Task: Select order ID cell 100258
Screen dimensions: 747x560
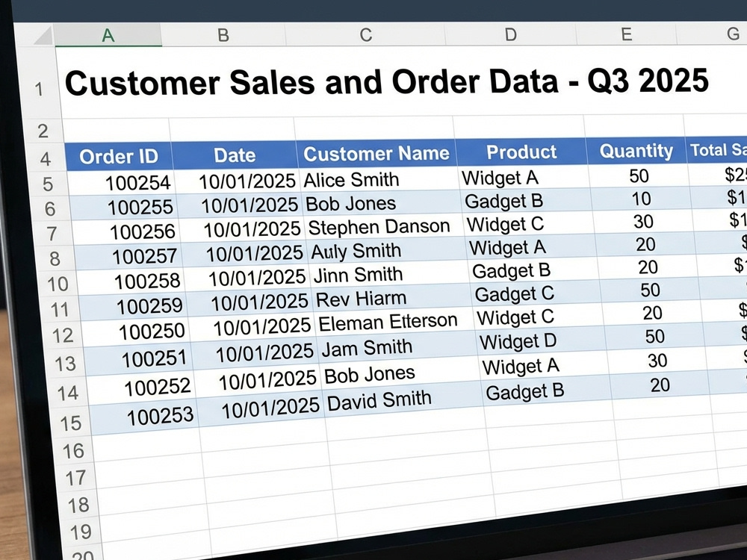Action: (x=132, y=281)
